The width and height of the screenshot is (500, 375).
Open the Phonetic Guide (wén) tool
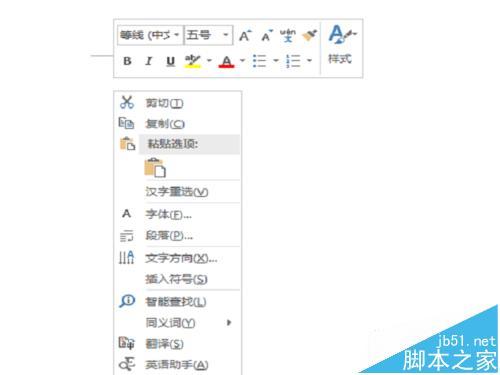click(288, 35)
